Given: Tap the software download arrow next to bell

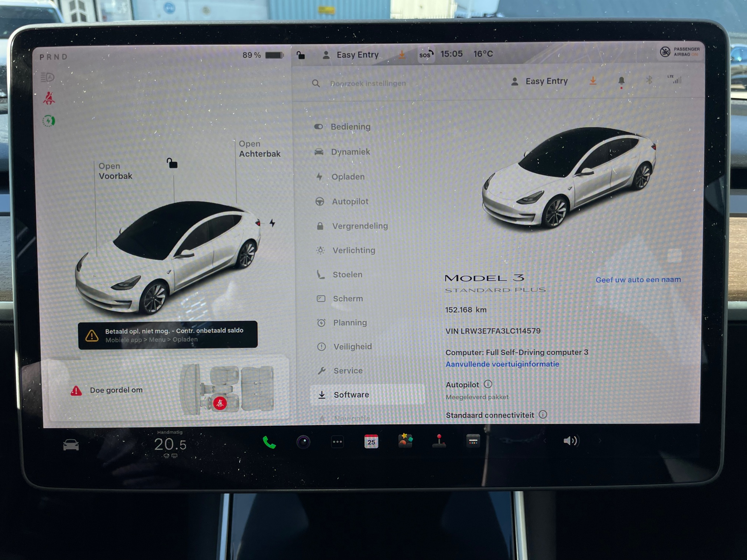Looking at the screenshot, I should pos(593,80).
